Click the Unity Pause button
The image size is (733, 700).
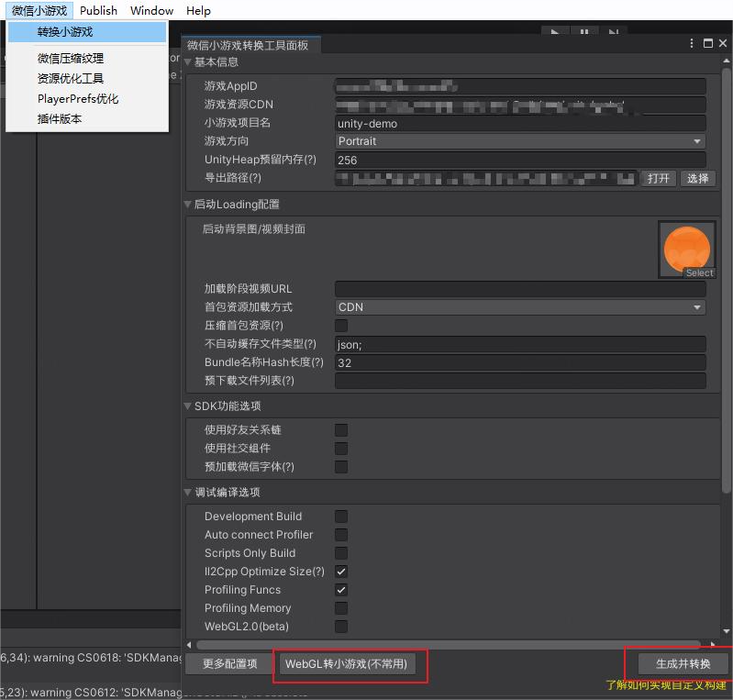pyautogui.click(x=583, y=32)
